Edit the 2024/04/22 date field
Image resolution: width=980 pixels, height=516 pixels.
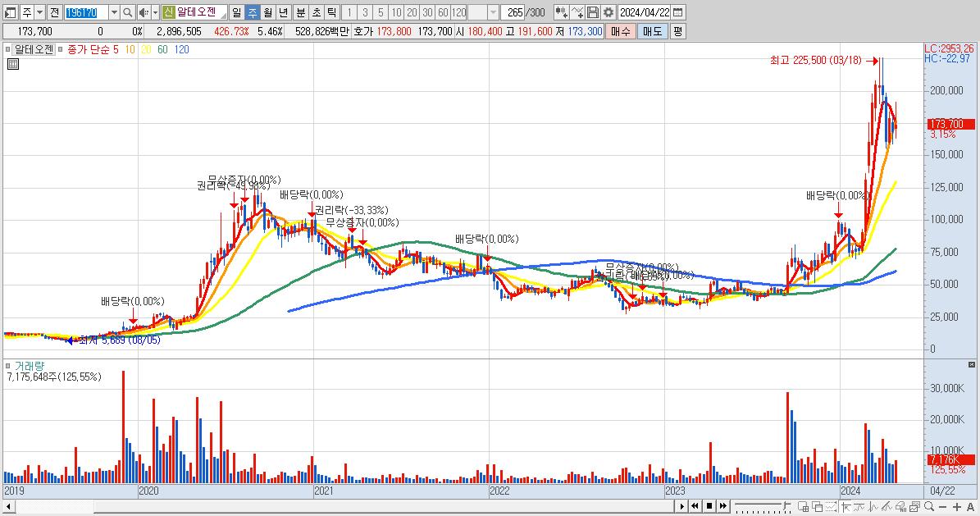pos(645,11)
